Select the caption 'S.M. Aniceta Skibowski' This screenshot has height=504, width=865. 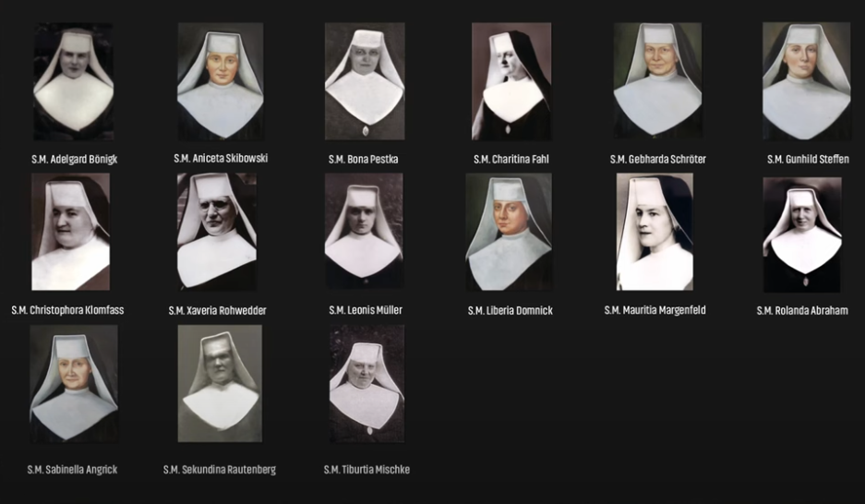point(221,158)
